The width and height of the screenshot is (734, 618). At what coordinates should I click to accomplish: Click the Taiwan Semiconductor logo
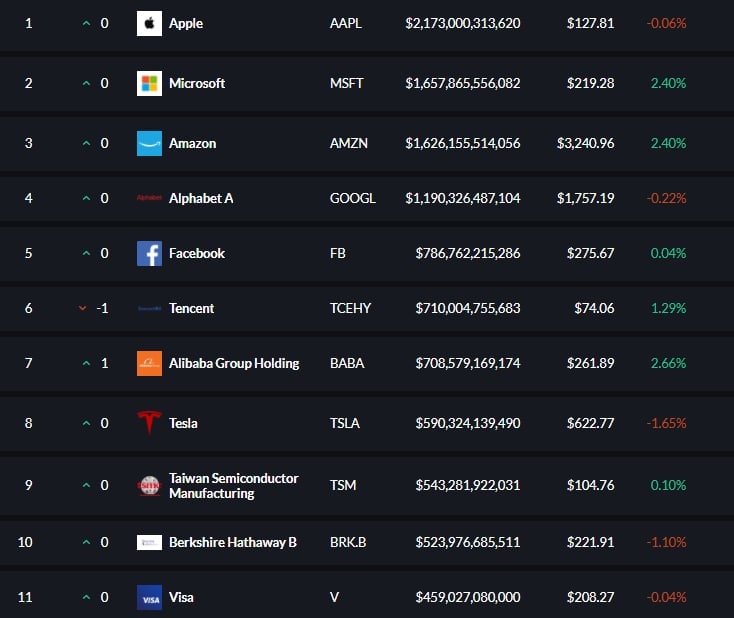149,486
